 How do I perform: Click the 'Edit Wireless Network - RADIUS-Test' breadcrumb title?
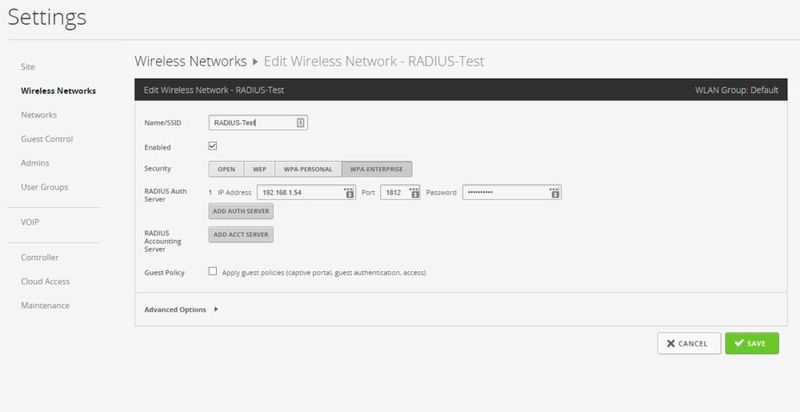pos(374,61)
